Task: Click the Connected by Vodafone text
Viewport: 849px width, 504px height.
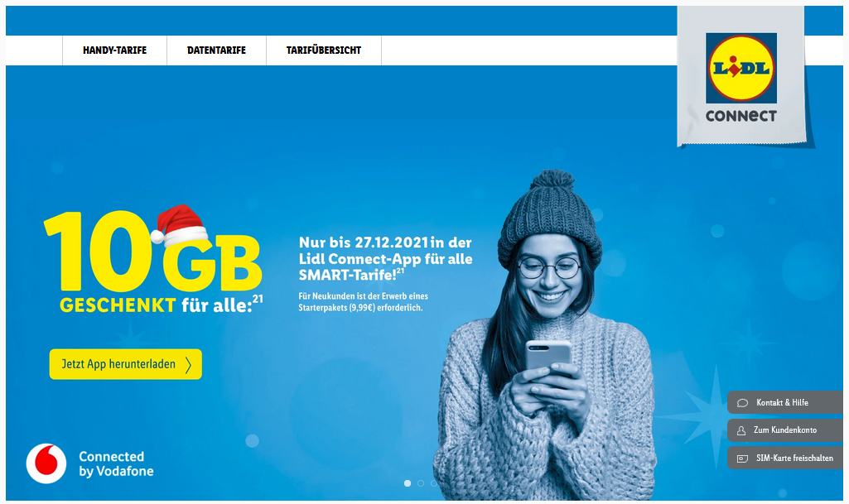Action: pos(116,464)
